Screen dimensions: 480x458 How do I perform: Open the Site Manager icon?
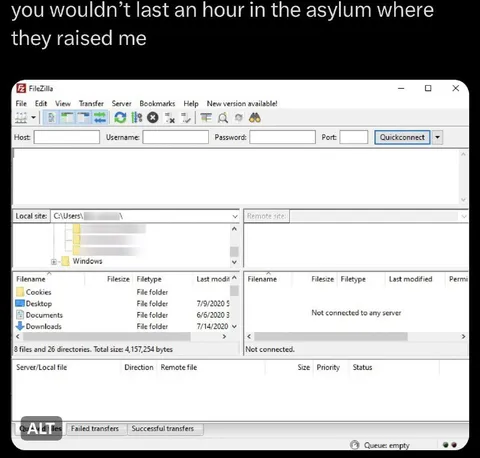[x=21, y=118]
